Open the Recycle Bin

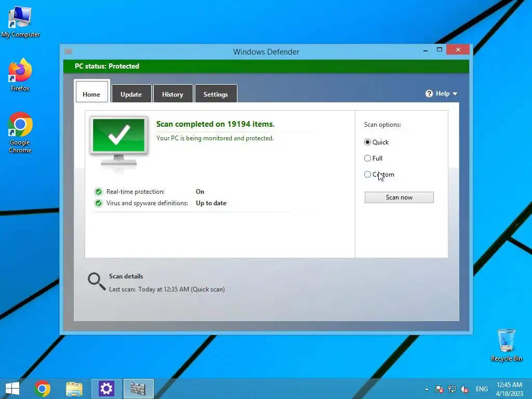point(506,345)
